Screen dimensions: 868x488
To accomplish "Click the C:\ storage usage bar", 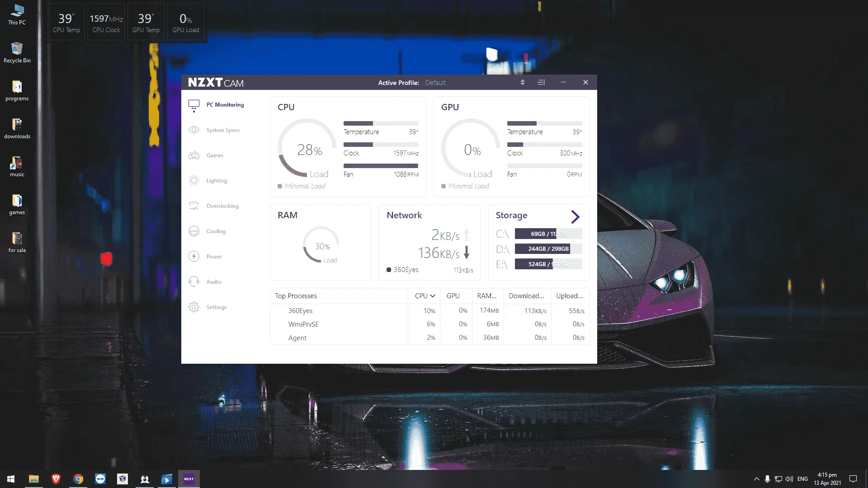I will (x=548, y=234).
